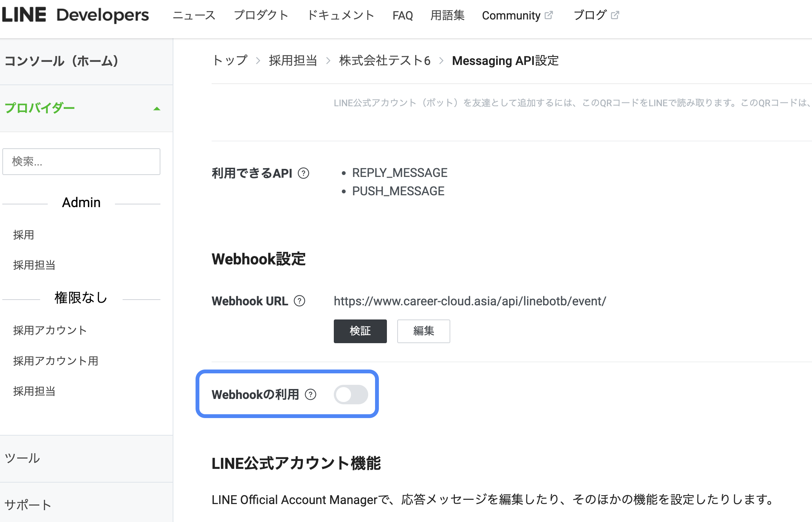The width and height of the screenshot is (812, 522).
Task: Click the LINE Developers logo
Action: pos(76,15)
